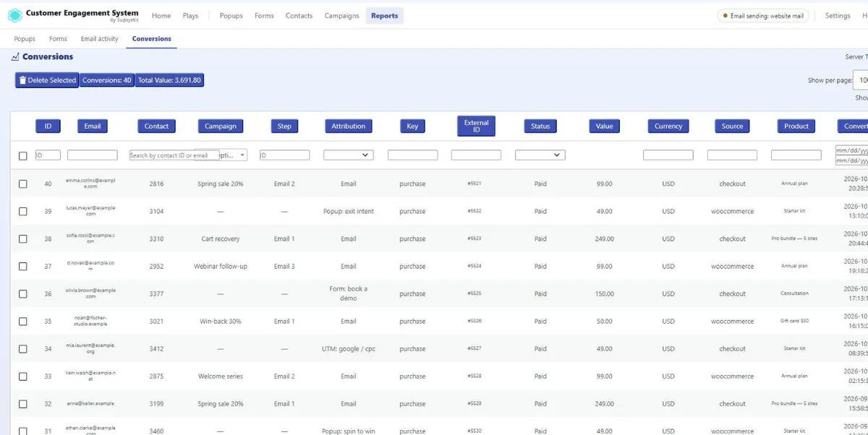868x435 pixels.
Task: Sort by the Value column header
Action: 605,126
